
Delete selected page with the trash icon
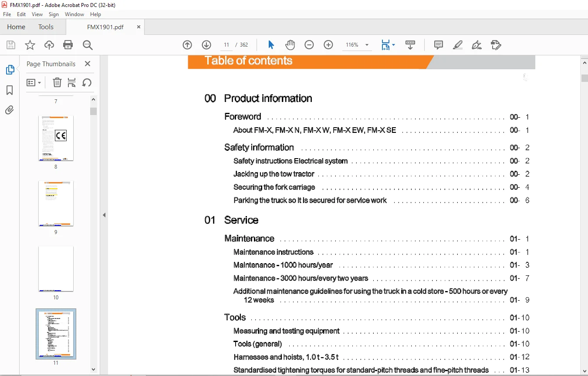click(57, 82)
